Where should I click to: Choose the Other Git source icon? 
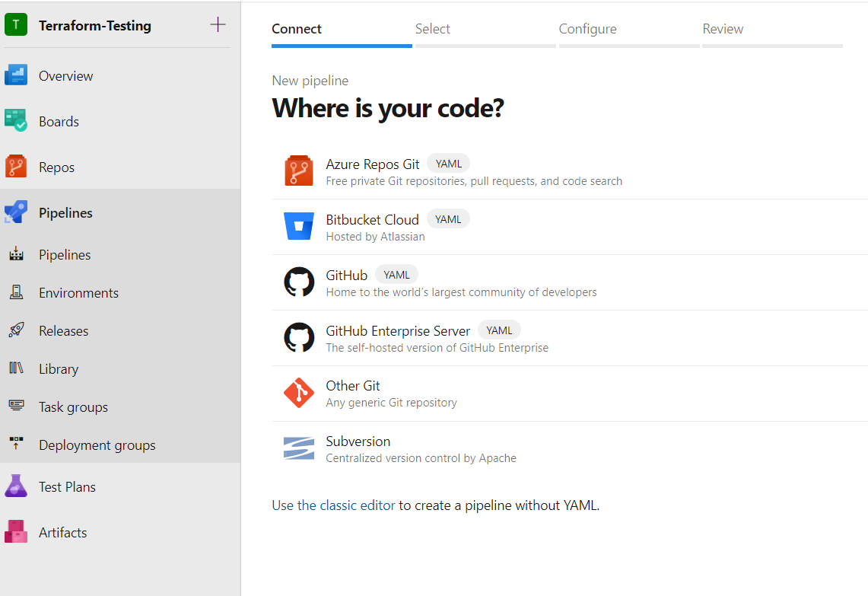coord(299,394)
